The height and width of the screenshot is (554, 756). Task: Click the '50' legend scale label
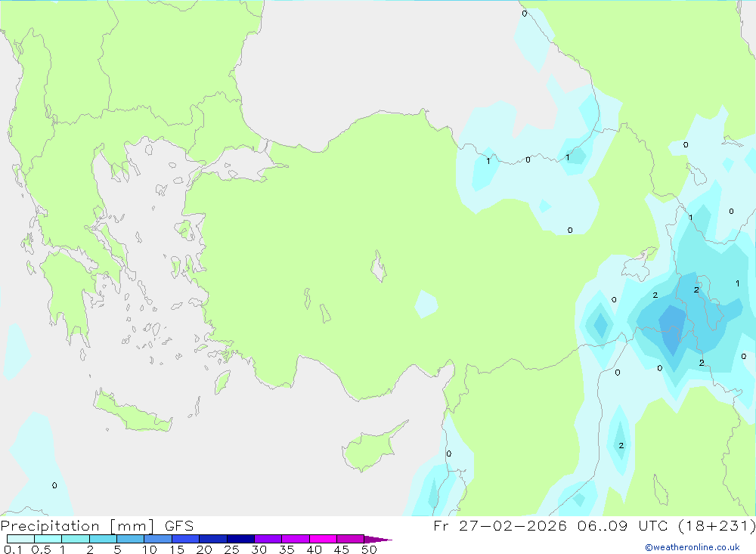point(369,549)
